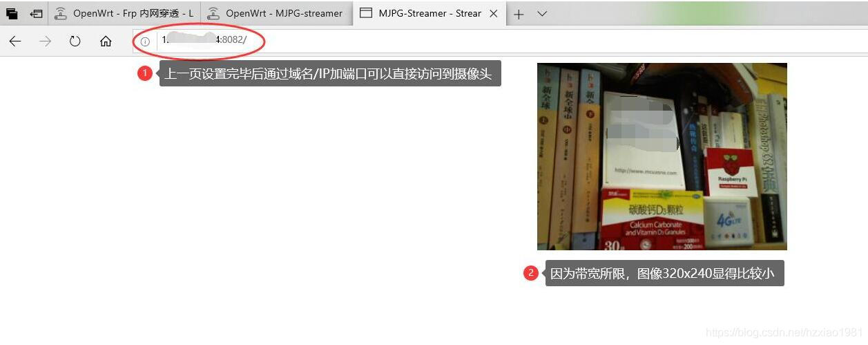Reload the current page
Screen dimensions: 868x345
(75, 41)
